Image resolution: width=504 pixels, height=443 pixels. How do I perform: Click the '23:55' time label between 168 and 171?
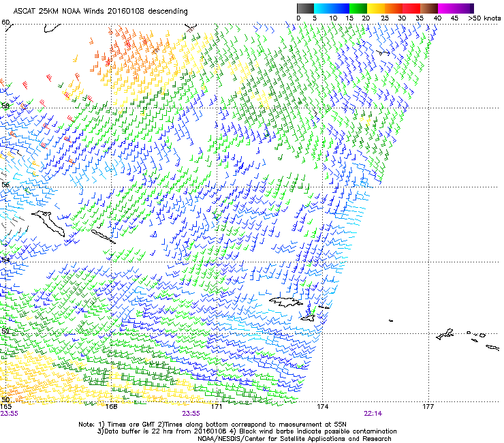click(x=191, y=414)
